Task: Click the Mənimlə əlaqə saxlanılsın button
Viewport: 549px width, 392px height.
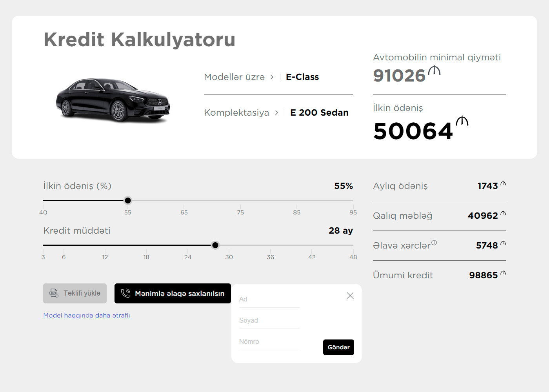Action: (173, 294)
